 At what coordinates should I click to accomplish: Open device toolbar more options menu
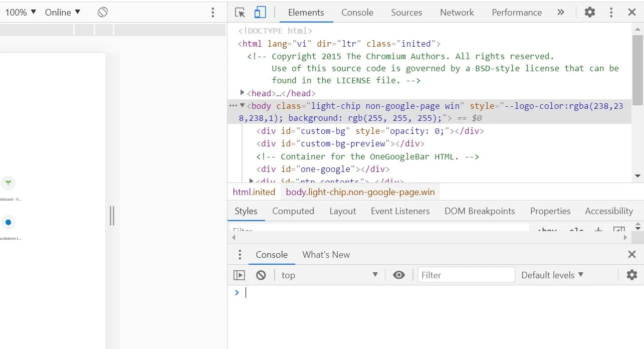point(213,13)
